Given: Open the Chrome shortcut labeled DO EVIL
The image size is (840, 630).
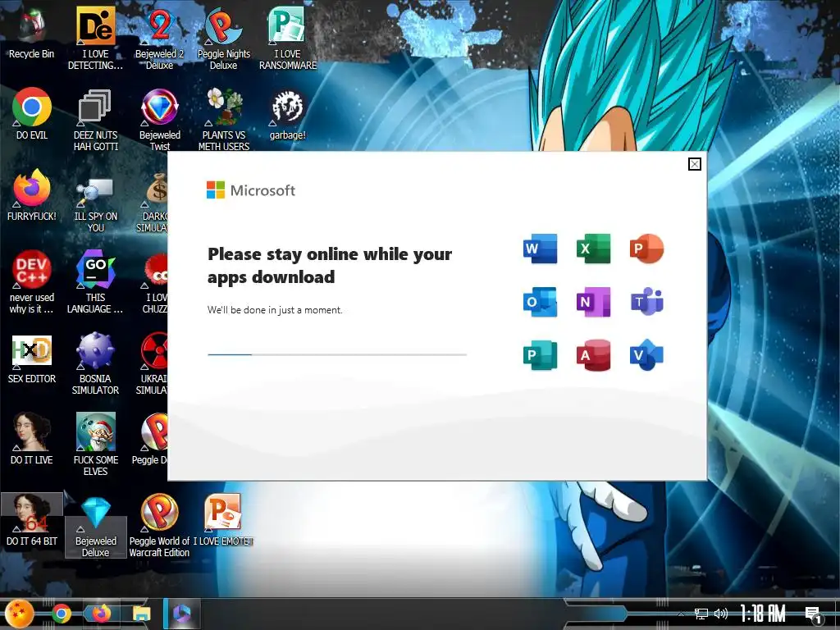Looking at the screenshot, I should coord(32,113).
